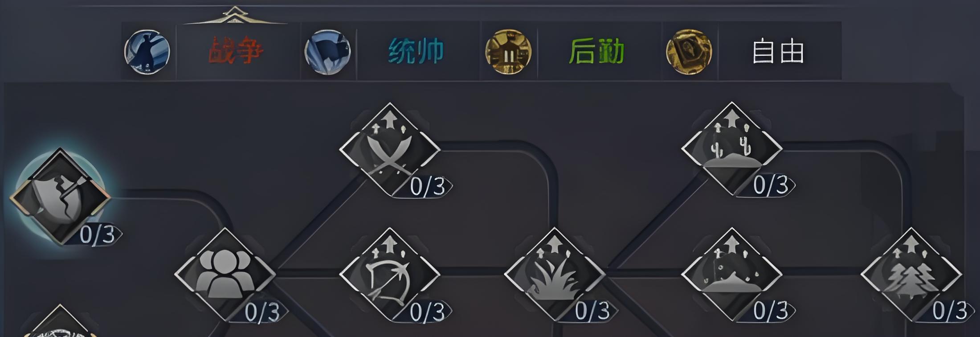Pick the grass terrain skill node

coord(554,273)
